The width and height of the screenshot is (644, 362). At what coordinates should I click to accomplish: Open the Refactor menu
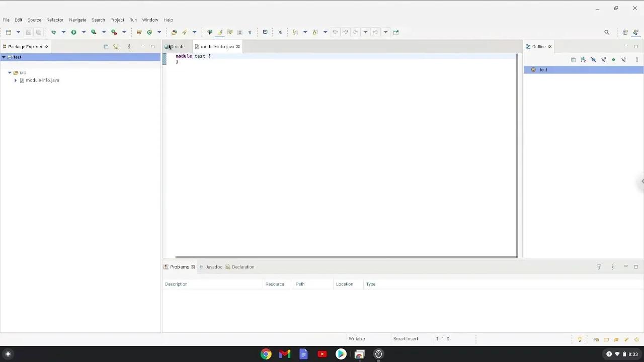[55, 20]
